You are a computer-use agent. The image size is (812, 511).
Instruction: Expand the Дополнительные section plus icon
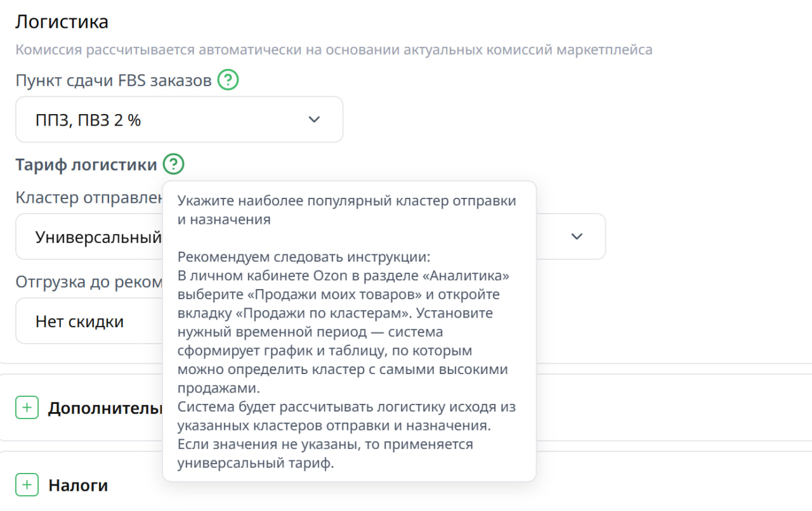[x=27, y=408]
